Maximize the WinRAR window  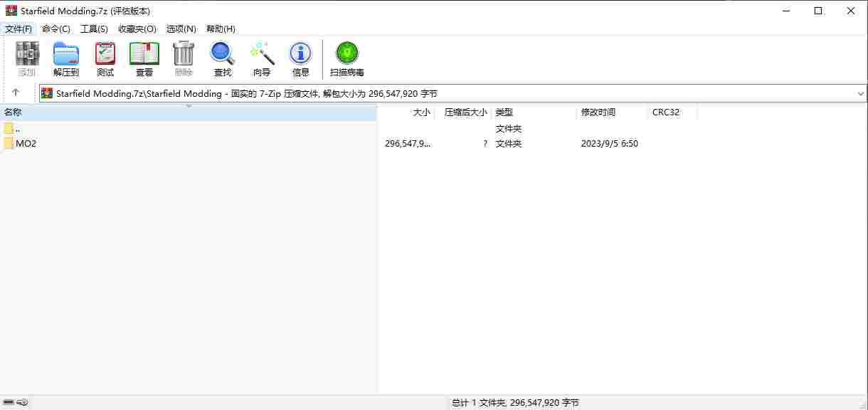pos(818,11)
